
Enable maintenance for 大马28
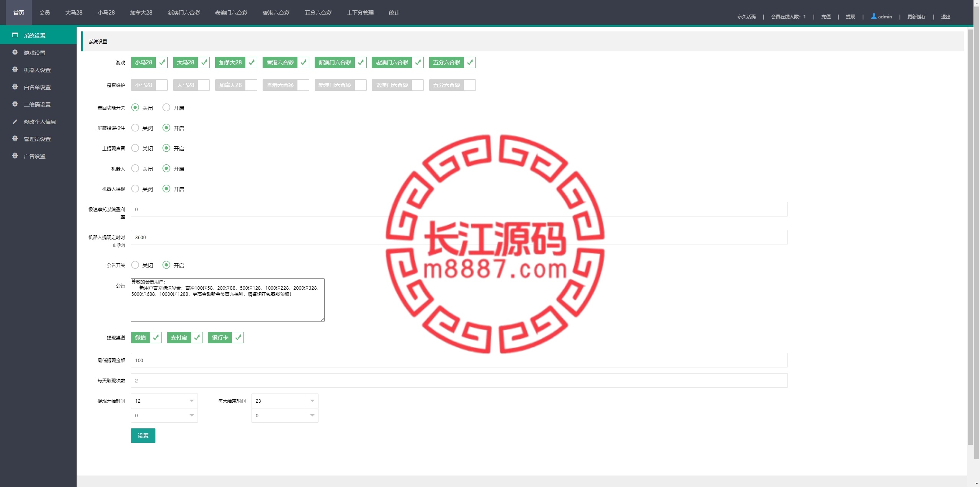[191, 85]
